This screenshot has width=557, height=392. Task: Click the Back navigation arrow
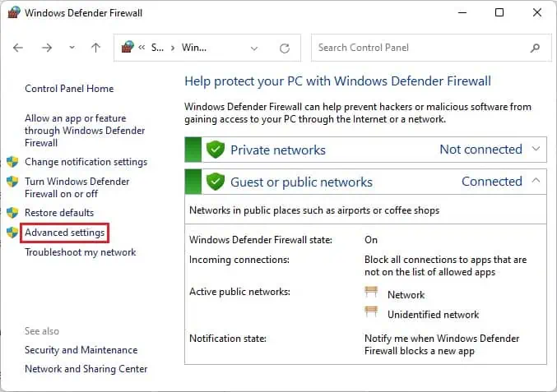tap(18, 48)
